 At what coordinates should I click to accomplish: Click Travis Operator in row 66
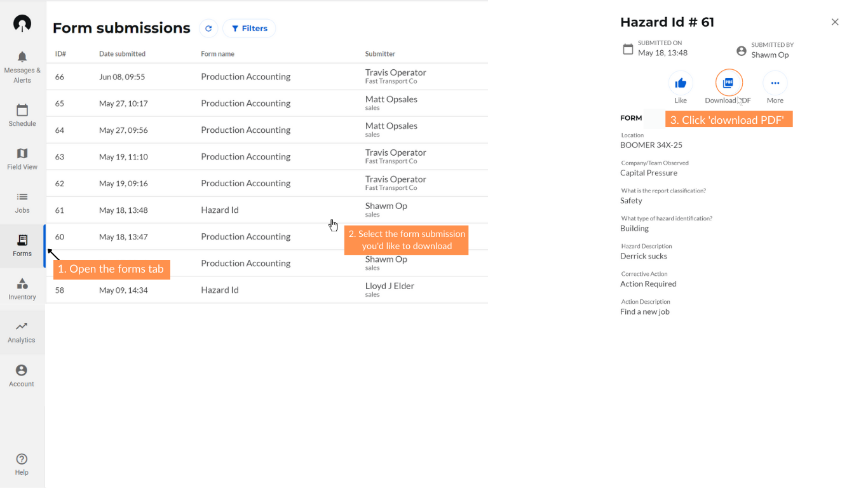395,72
